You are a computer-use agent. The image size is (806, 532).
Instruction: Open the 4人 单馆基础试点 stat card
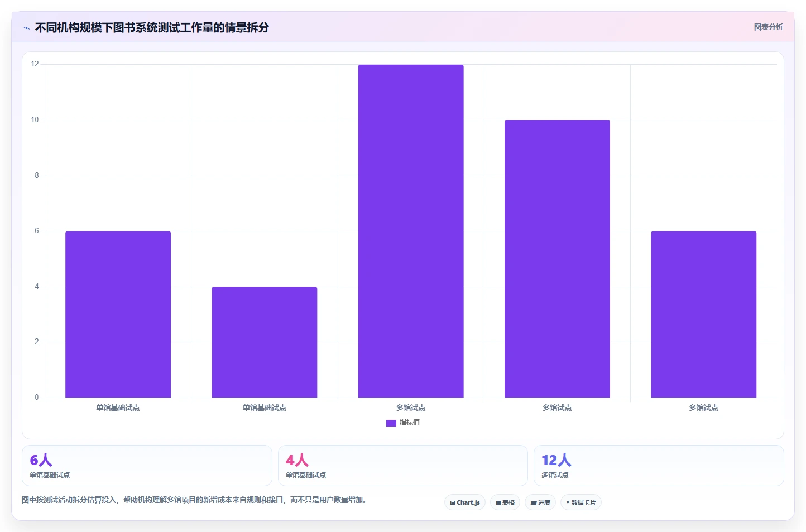tap(402, 466)
